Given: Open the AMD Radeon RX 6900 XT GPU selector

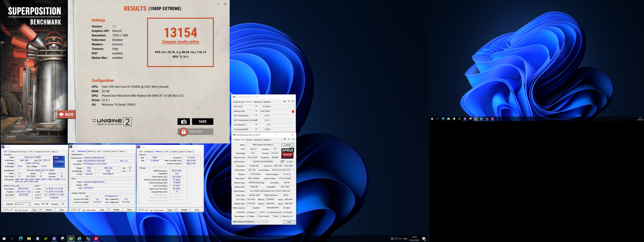Looking at the screenshot, I should (250, 222).
